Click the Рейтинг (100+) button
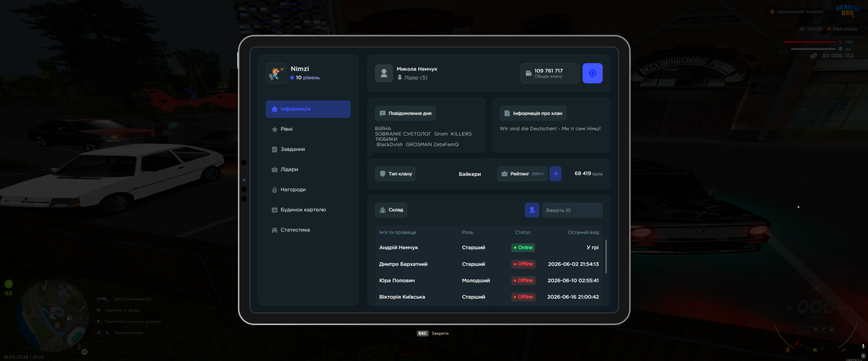 [522, 174]
